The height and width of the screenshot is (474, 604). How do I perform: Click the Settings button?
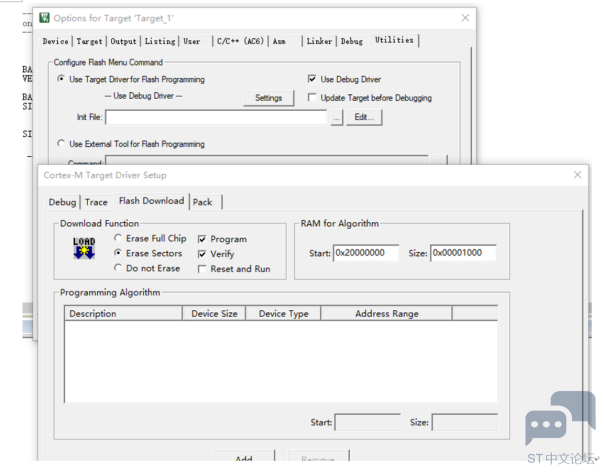click(268, 98)
